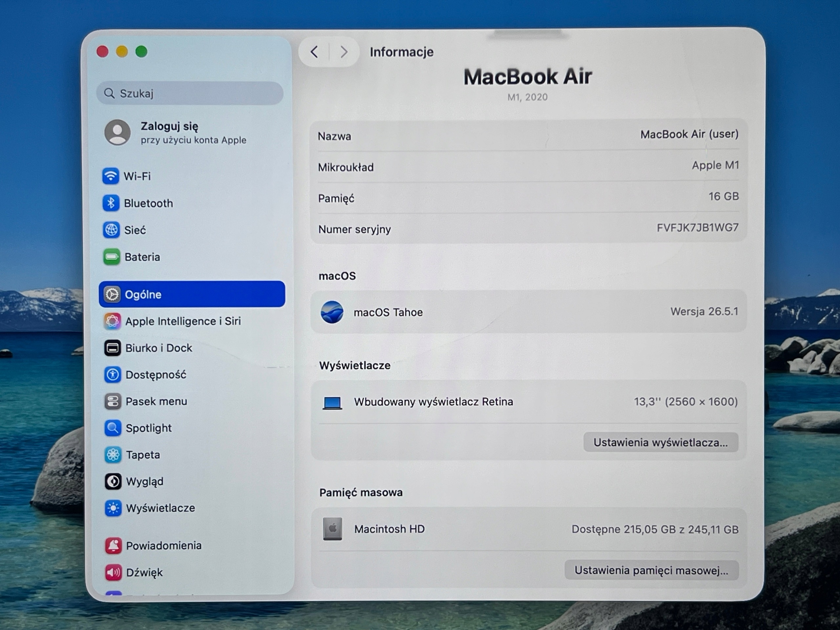840x630 pixels.
Task: Open the Bateria battery icon
Action: click(112, 257)
